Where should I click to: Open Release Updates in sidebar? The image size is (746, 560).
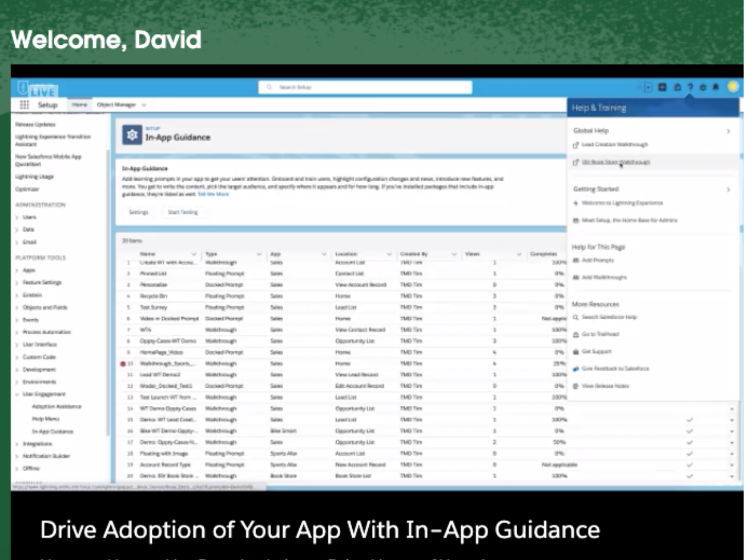click(35, 125)
